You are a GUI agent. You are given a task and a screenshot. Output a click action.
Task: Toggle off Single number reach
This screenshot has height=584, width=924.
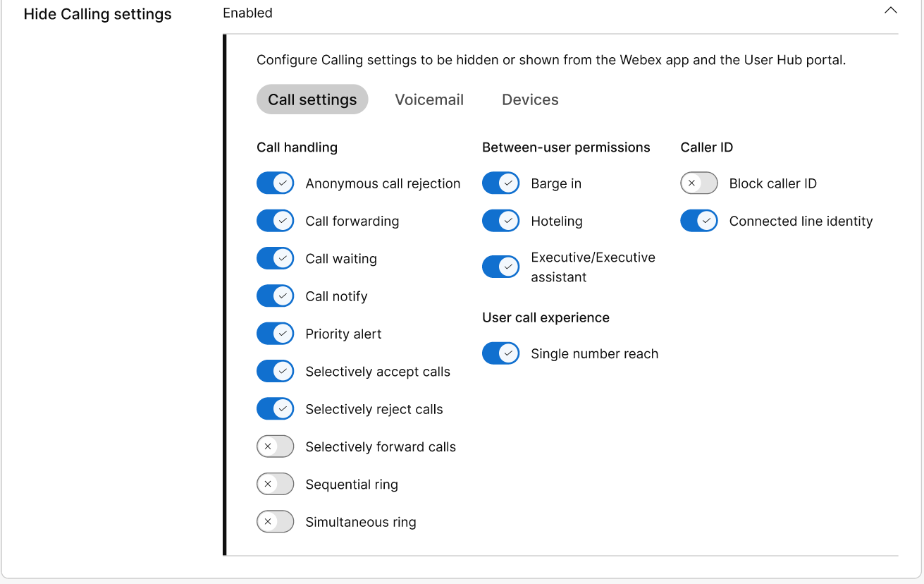point(501,353)
